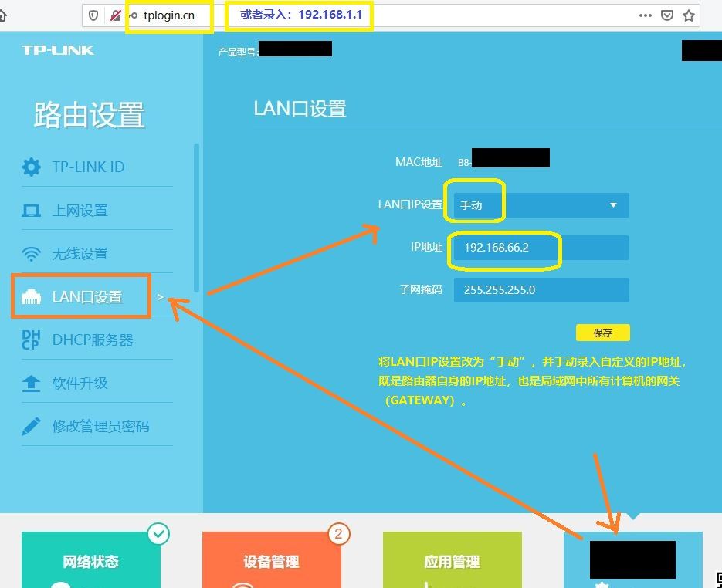Open the 网络状态 network status tile

(x=90, y=560)
